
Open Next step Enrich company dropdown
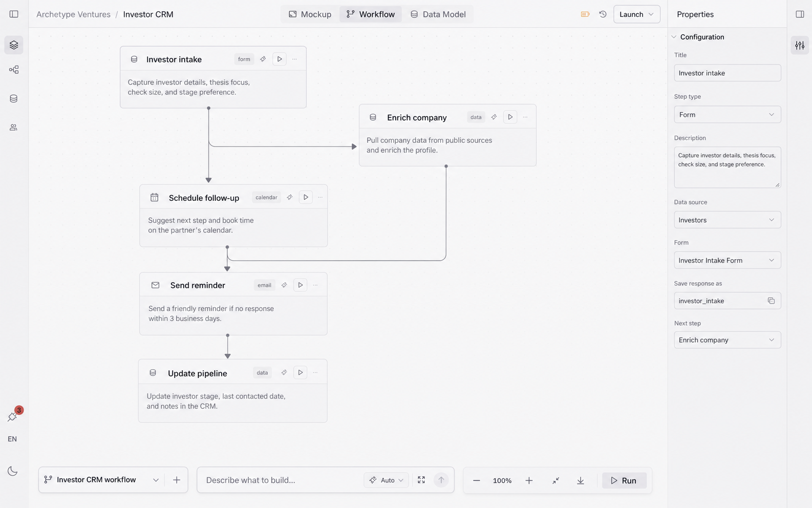[727, 340]
